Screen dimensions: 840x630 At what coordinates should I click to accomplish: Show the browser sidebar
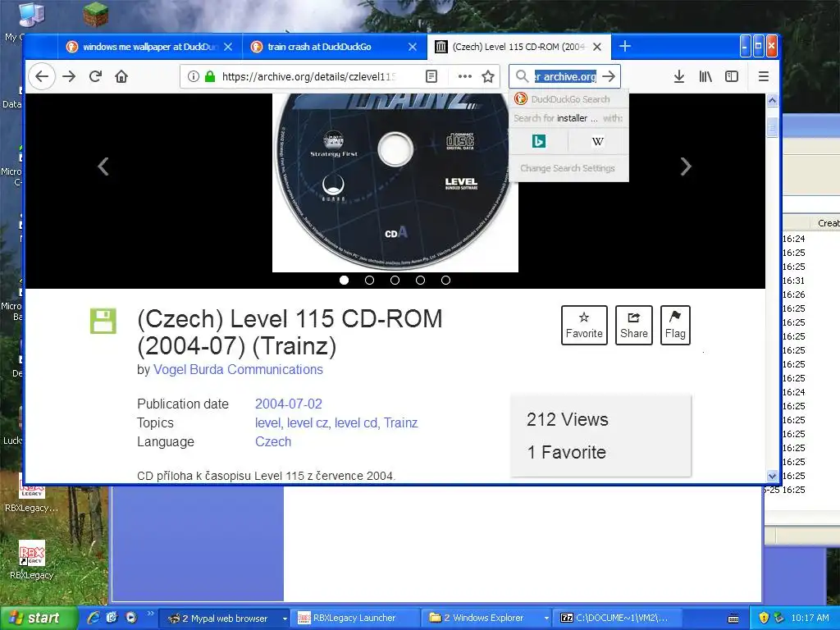(731, 76)
